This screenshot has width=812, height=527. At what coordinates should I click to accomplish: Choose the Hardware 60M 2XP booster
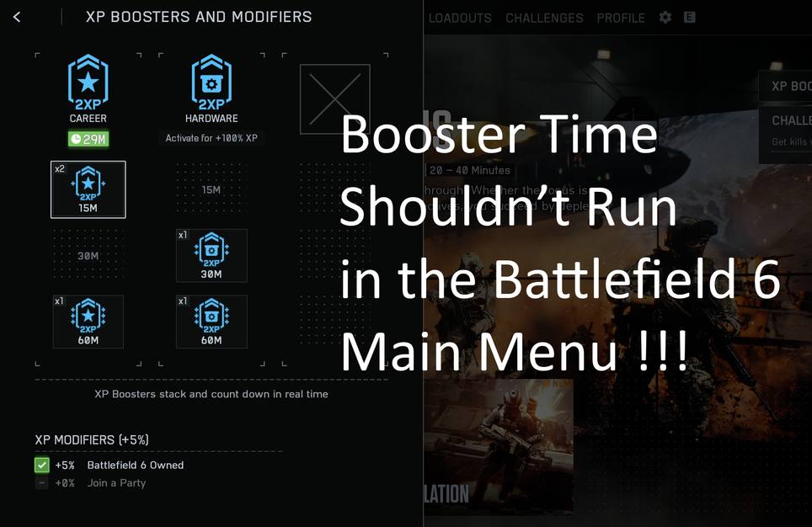pos(211,322)
